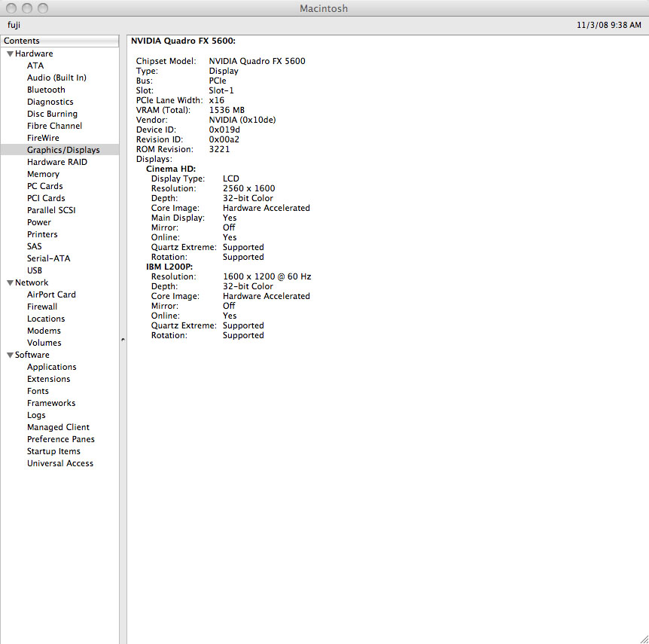Click the window zoom button
Image resolution: width=649 pixels, height=644 pixels.
(43, 8)
